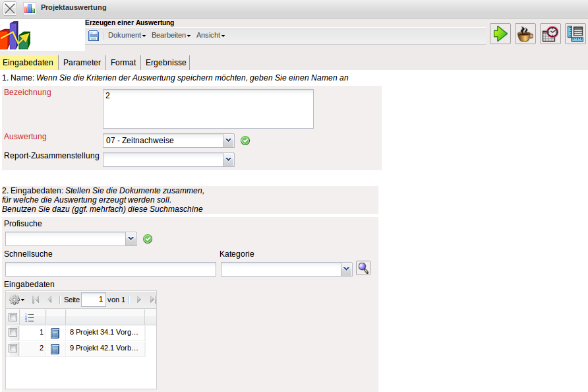
Task: Tick the checkbox for row 1
Action: [13, 332]
